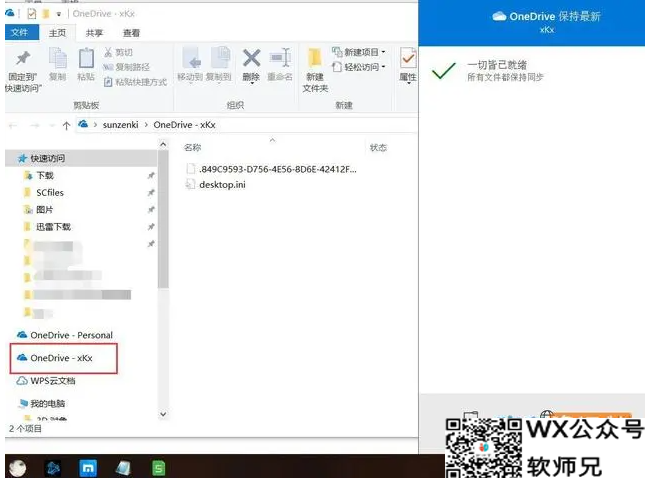Switch to the 共享 ribbon tab
645x478 pixels.
[94, 33]
